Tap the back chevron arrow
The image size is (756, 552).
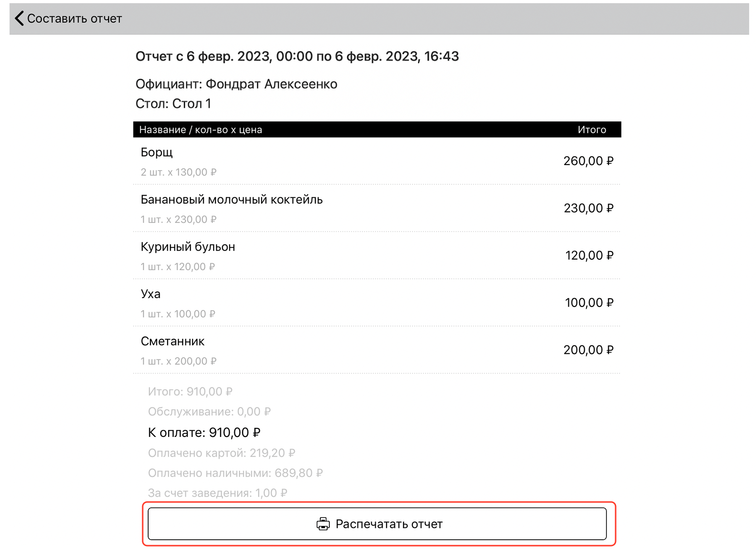(19, 19)
